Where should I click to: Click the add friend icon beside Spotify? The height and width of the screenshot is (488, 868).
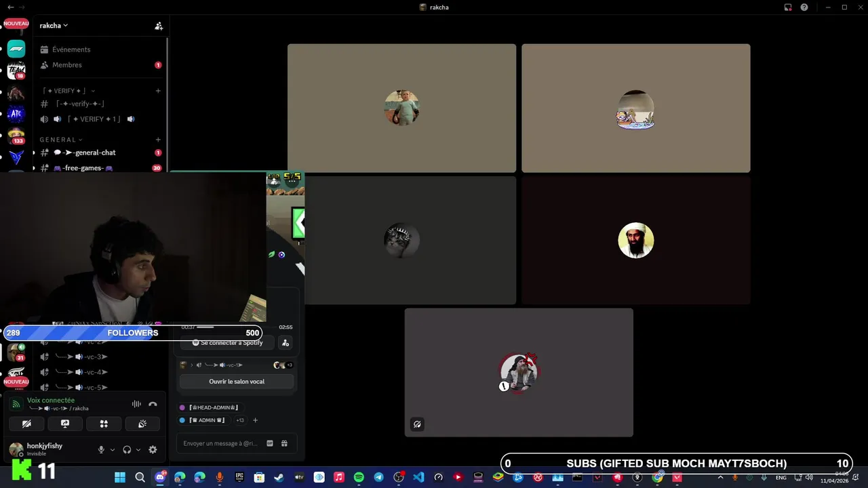click(x=285, y=343)
